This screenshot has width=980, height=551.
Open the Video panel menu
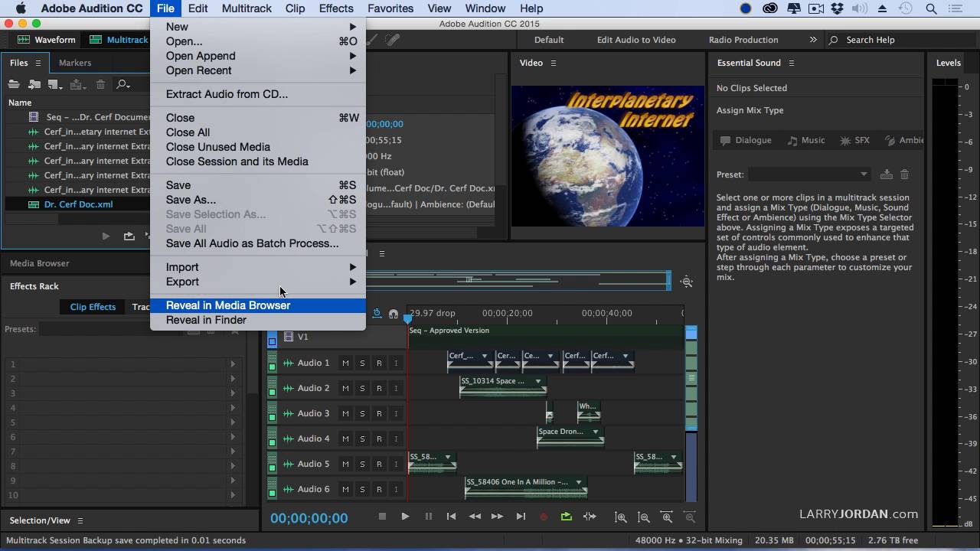(x=554, y=63)
